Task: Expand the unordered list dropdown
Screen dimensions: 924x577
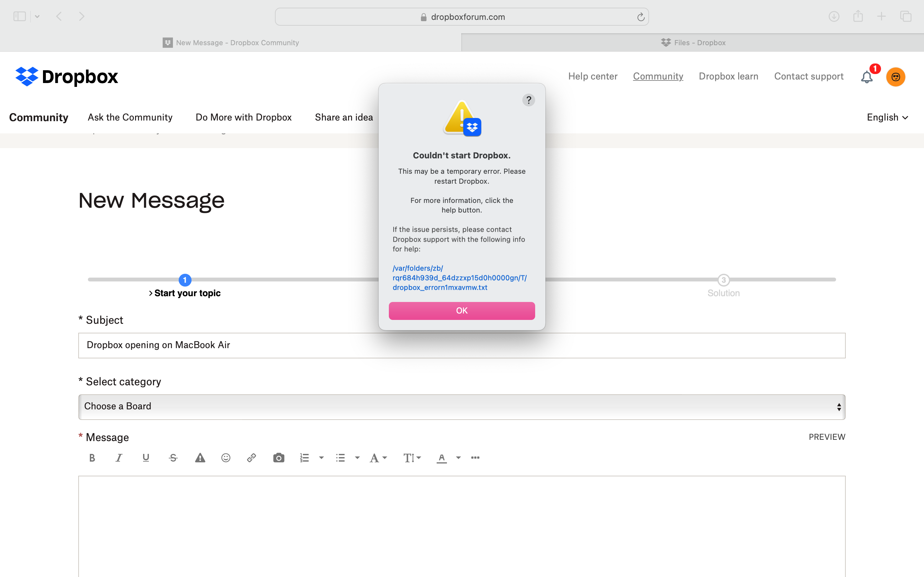Action: 355,457
